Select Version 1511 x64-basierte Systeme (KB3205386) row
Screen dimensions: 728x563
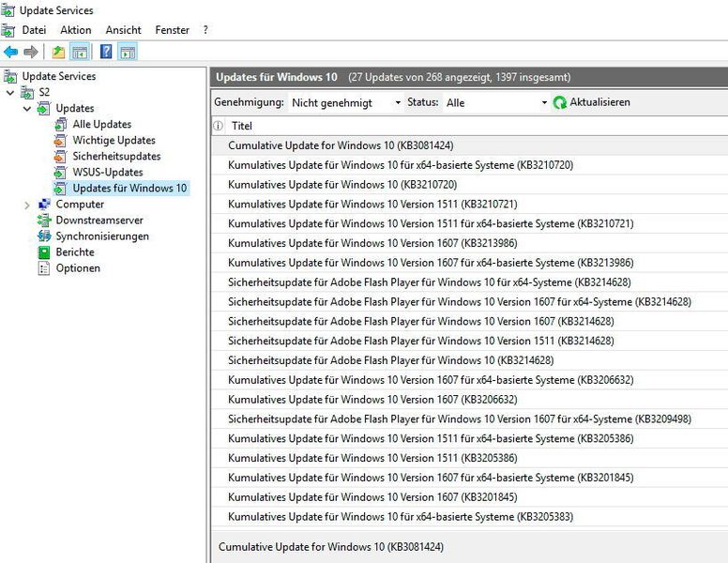click(469, 438)
